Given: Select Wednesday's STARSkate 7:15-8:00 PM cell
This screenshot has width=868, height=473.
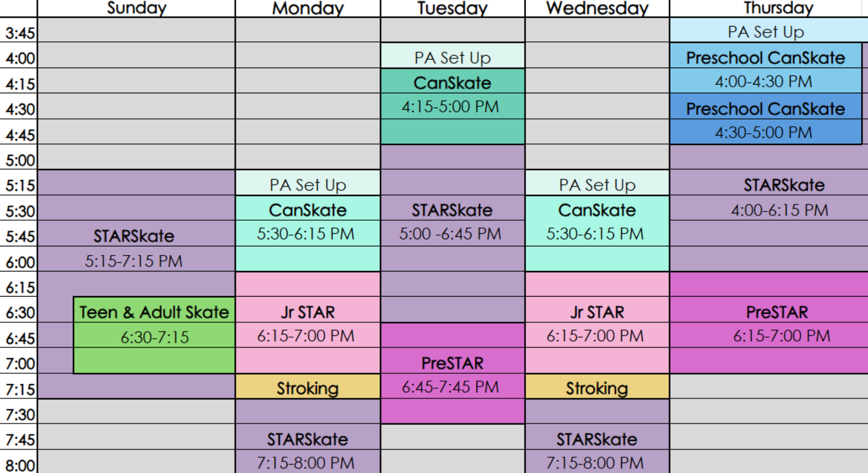Looking at the screenshot, I should [597, 436].
